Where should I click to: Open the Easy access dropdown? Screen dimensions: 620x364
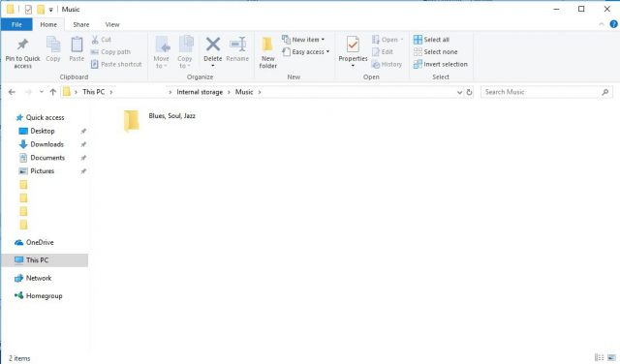[306, 51]
